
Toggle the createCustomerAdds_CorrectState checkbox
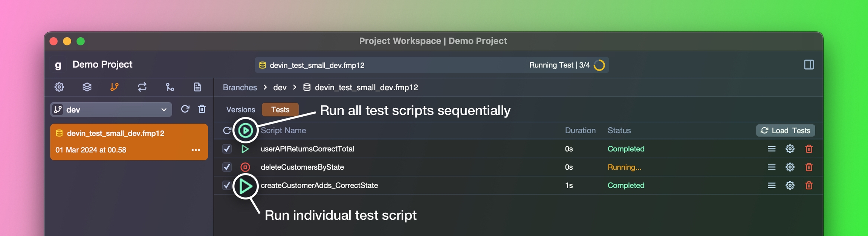pyautogui.click(x=226, y=185)
